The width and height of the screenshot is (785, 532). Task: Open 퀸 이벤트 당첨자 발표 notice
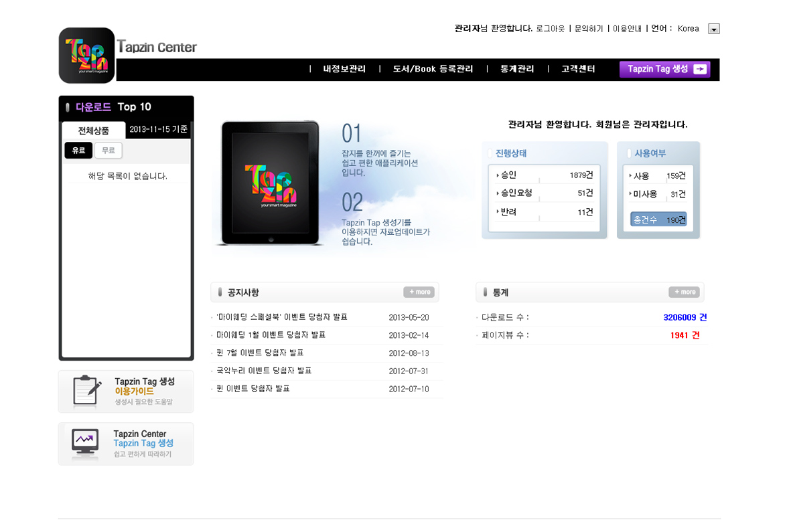(x=253, y=389)
